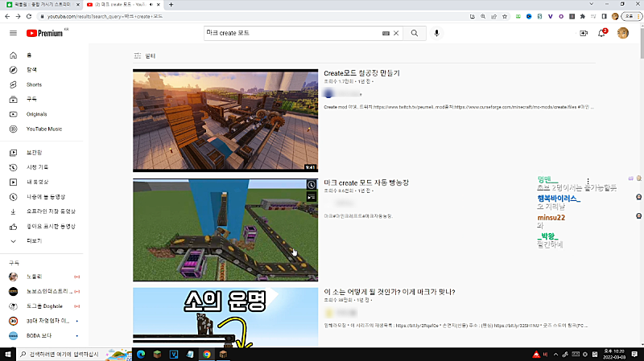Image resolution: width=644 pixels, height=361 pixels.
Task: Open Originals in the sidebar menu
Action: point(37,114)
